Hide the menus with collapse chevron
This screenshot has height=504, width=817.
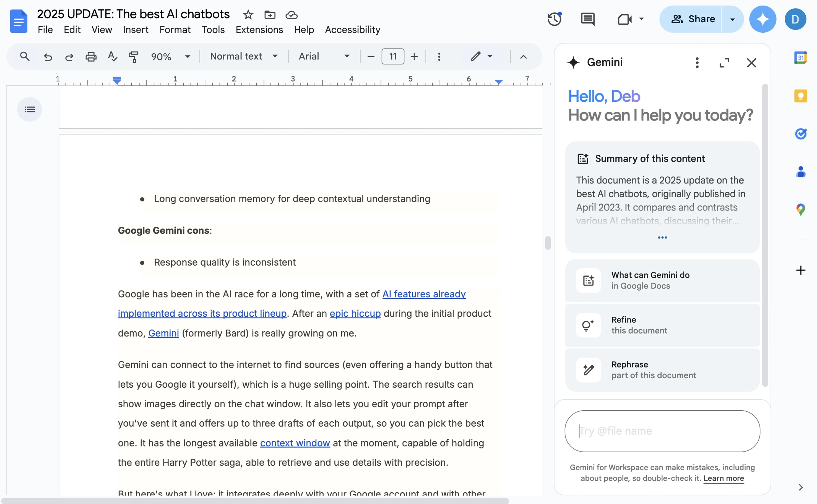click(523, 57)
